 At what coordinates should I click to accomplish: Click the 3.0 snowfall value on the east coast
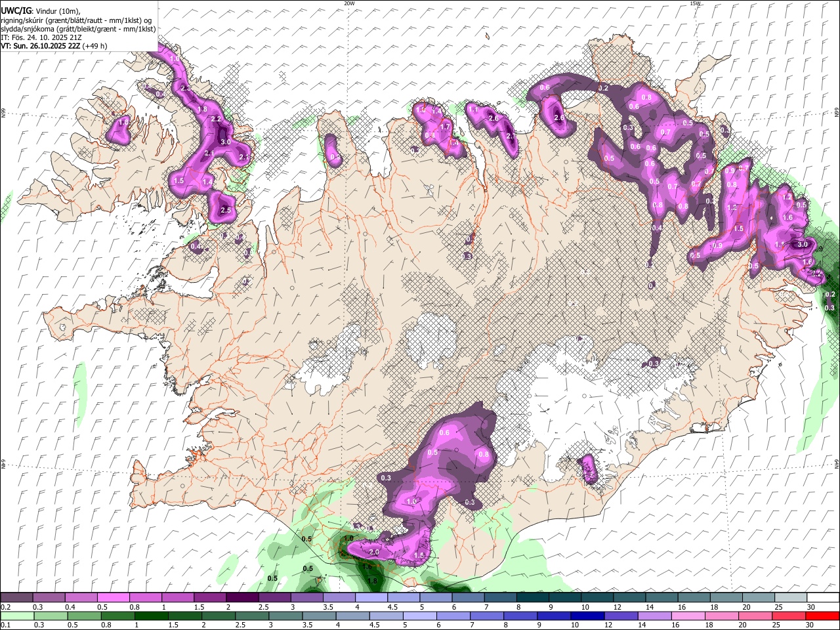pyautogui.click(x=803, y=244)
